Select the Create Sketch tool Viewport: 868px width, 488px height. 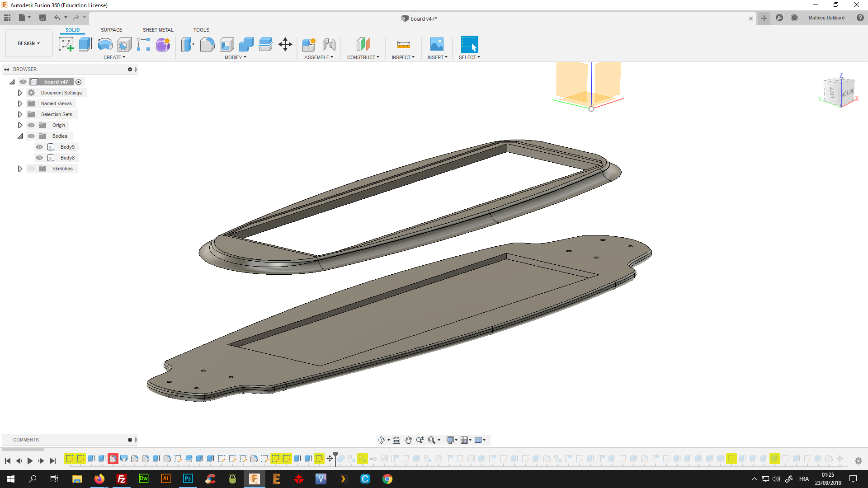66,44
